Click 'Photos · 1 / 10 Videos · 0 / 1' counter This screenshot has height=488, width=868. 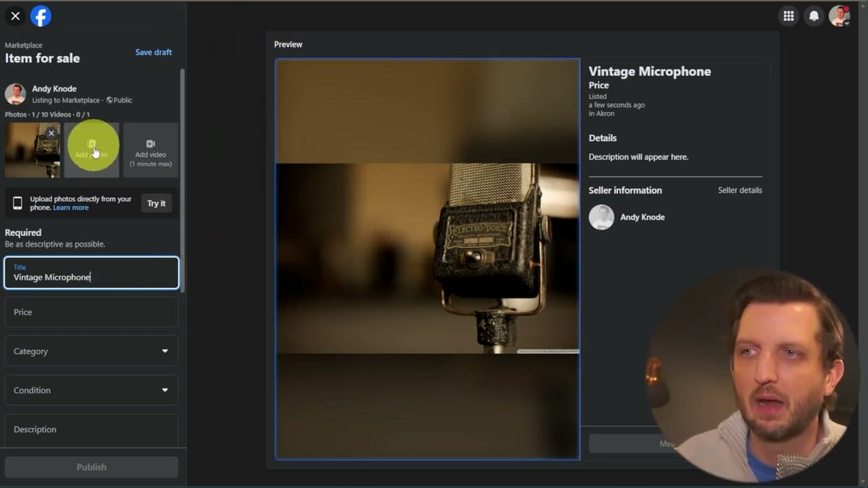(x=47, y=115)
